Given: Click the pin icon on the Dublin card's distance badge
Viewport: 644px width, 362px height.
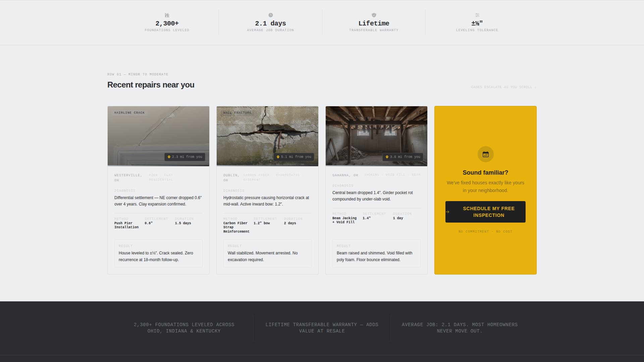Looking at the screenshot, I should 278,157.
